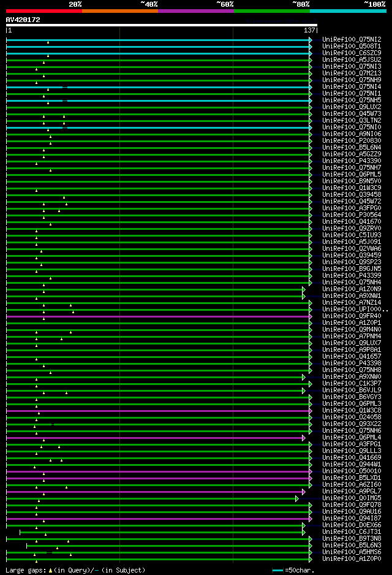
Task: Open the UniRef100_Q9FR40 hit
Action: [x=352, y=316]
